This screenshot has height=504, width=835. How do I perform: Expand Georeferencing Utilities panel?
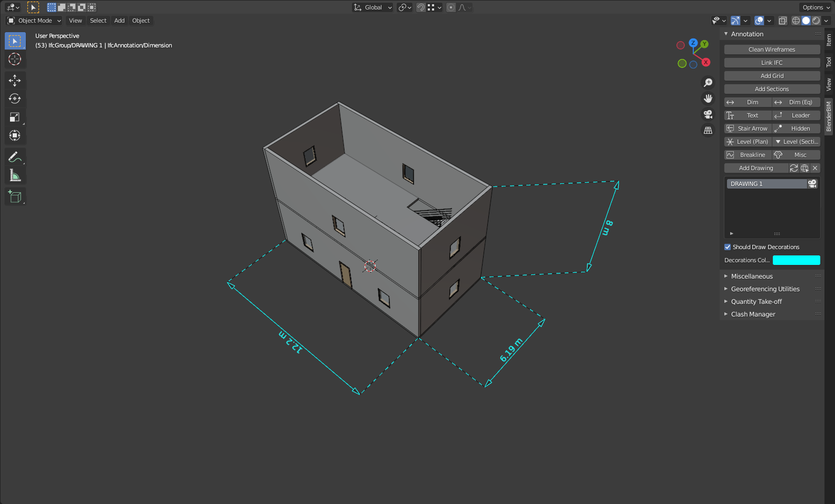pos(772,289)
